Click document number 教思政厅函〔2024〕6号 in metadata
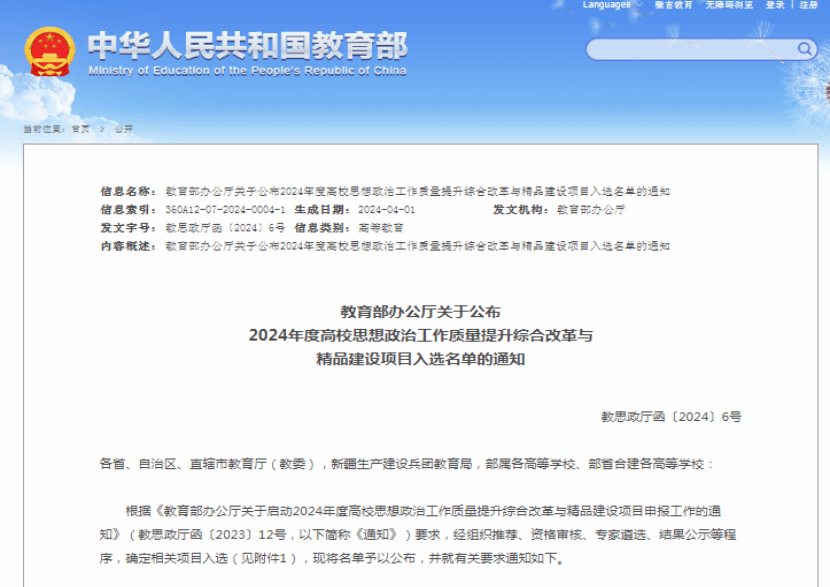This screenshot has width=830, height=587. coord(225,228)
